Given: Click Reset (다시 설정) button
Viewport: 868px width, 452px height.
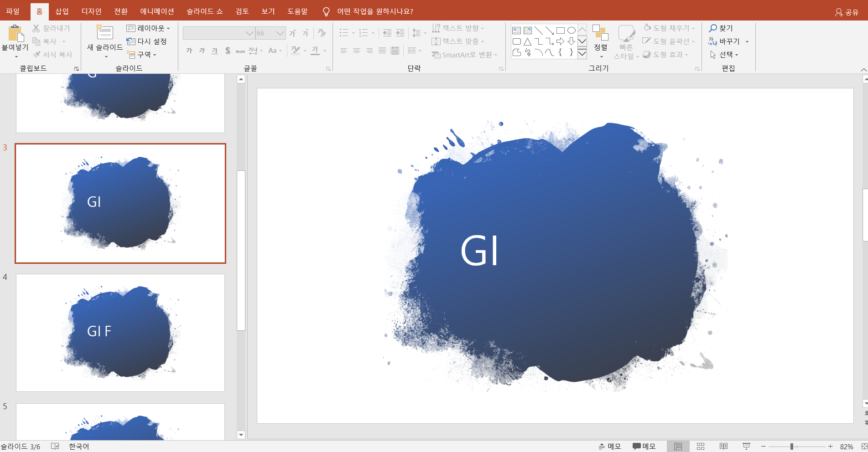Looking at the screenshot, I should (146, 41).
